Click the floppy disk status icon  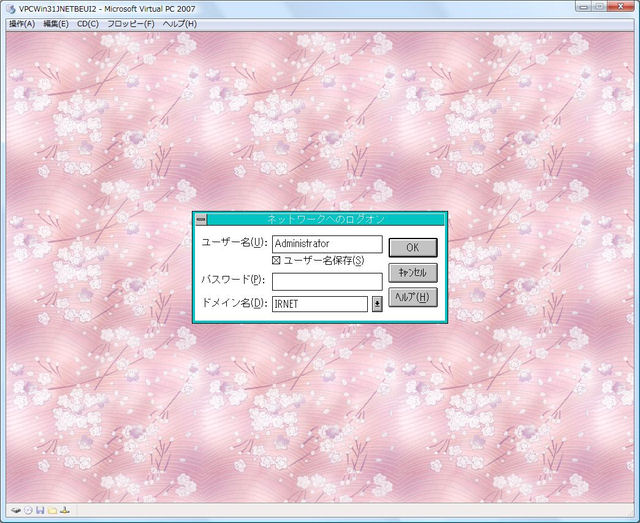(x=40, y=510)
